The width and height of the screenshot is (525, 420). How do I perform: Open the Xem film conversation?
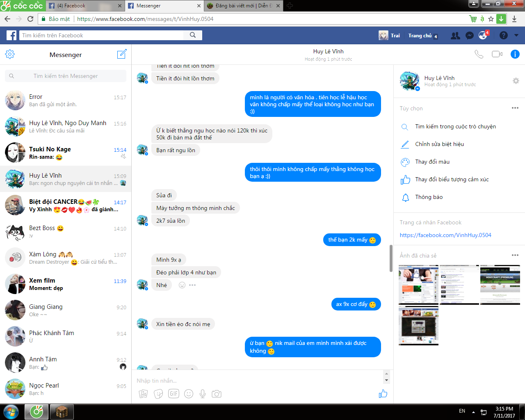click(x=66, y=284)
